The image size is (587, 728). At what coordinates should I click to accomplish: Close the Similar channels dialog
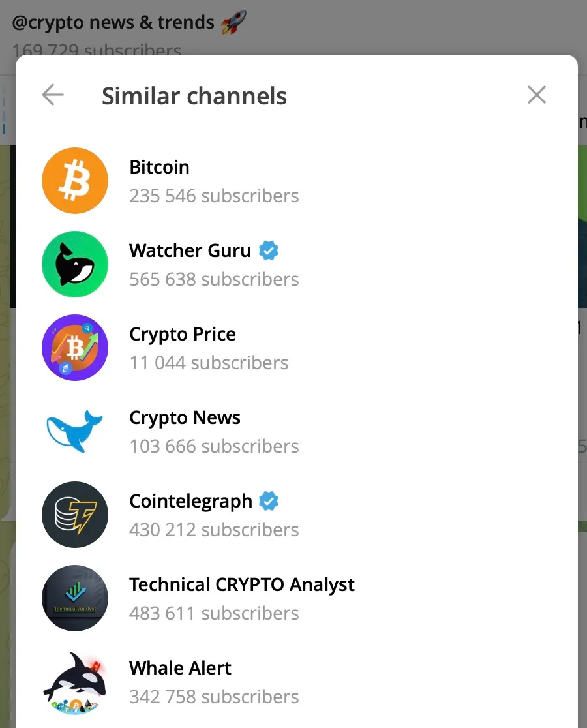(536, 95)
